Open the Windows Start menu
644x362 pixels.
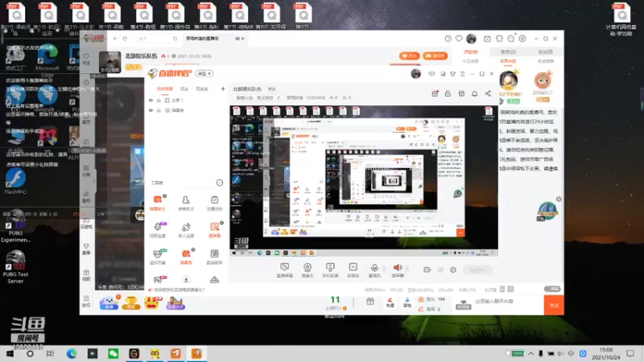click(x=10, y=353)
